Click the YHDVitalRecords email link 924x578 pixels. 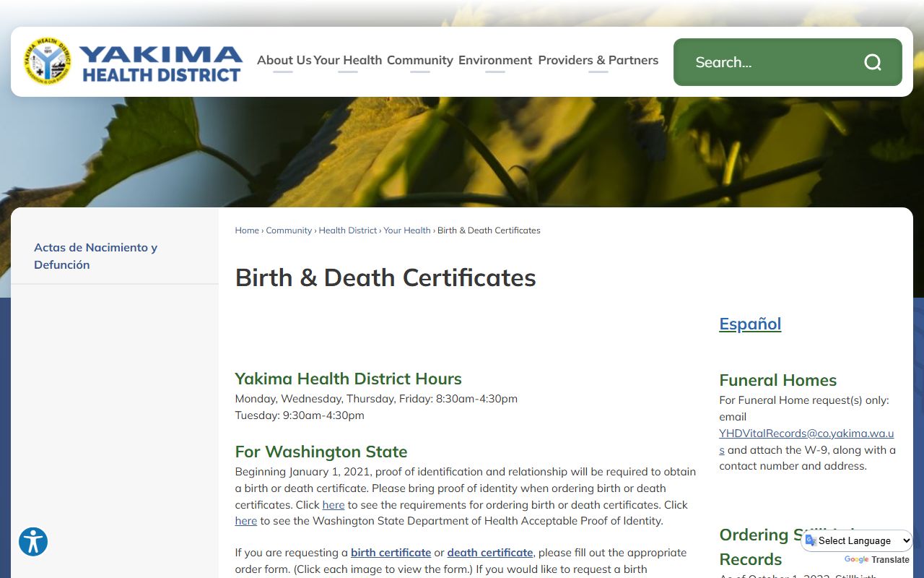806,441
